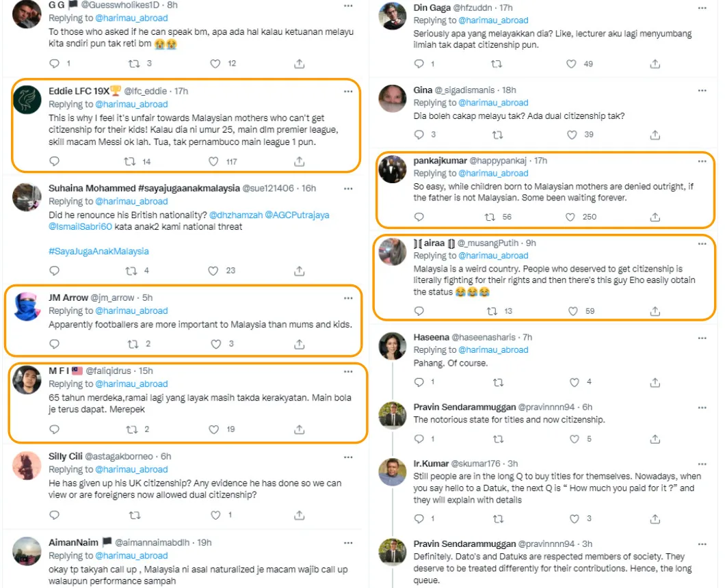Viewport: 725px width, 588px height.
Task: Open the #SayaJugaAnakMalaysia hashtag link
Action: (x=98, y=251)
